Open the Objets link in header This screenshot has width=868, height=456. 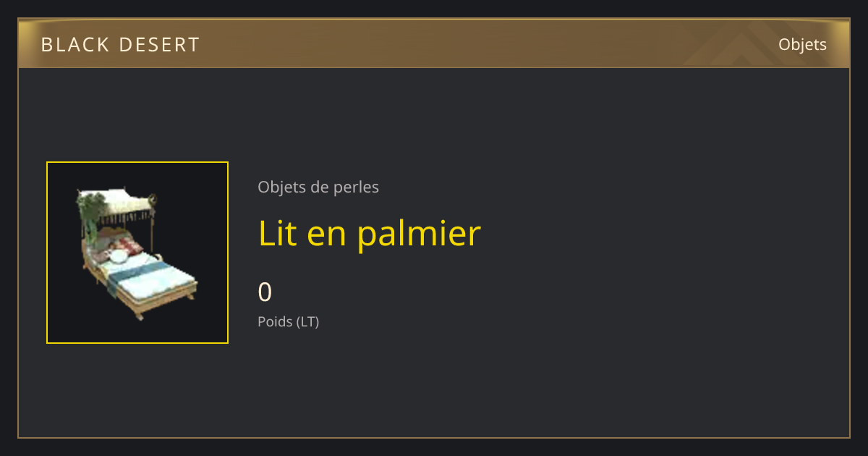point(802,44)
